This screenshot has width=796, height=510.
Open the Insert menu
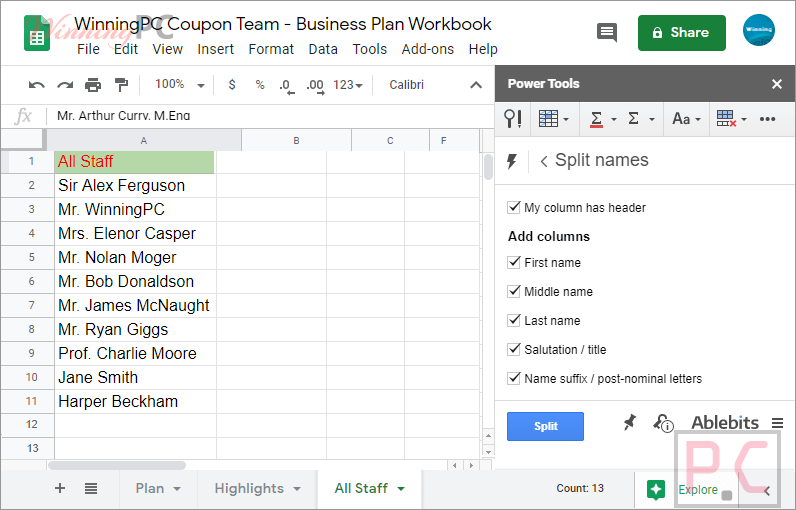216,49
